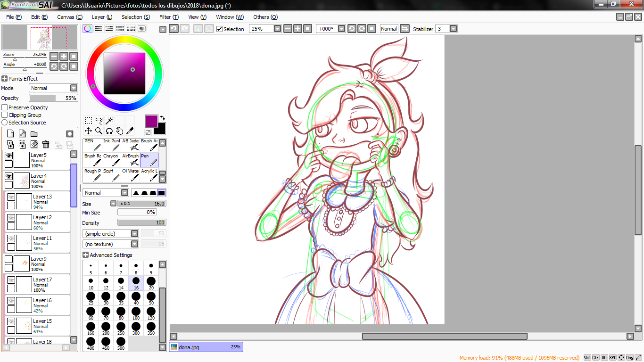This screenshot has width=644, height=362.
Task: Select brush size 500 preset
Action: pyautogui.click(x=121, y=343)
